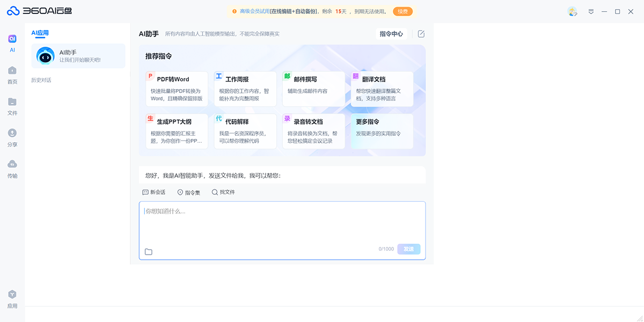Open the 应用 apps section
644x322 pixels.
click(x=12, y=299)
